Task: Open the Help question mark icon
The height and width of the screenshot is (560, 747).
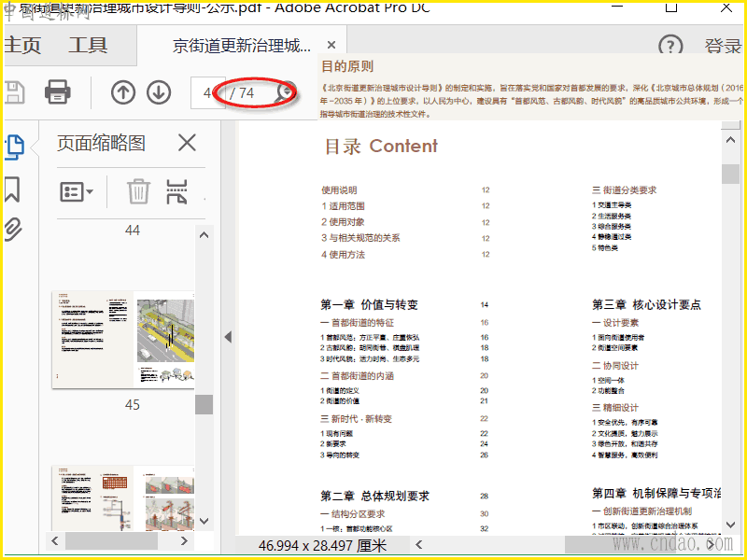Action: [x=670, y=46]
